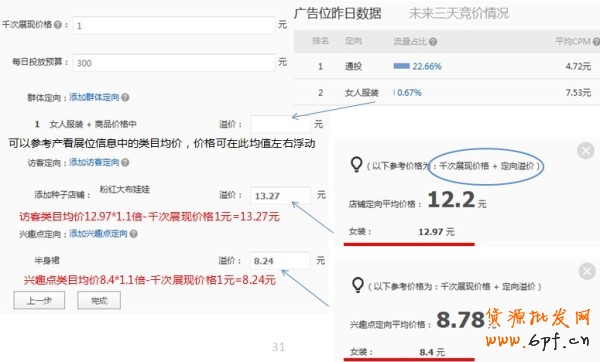Click the 上一步 button
The height and width of the screenshot is (362, 600).
pyautogui.click(x=39, y=300)
